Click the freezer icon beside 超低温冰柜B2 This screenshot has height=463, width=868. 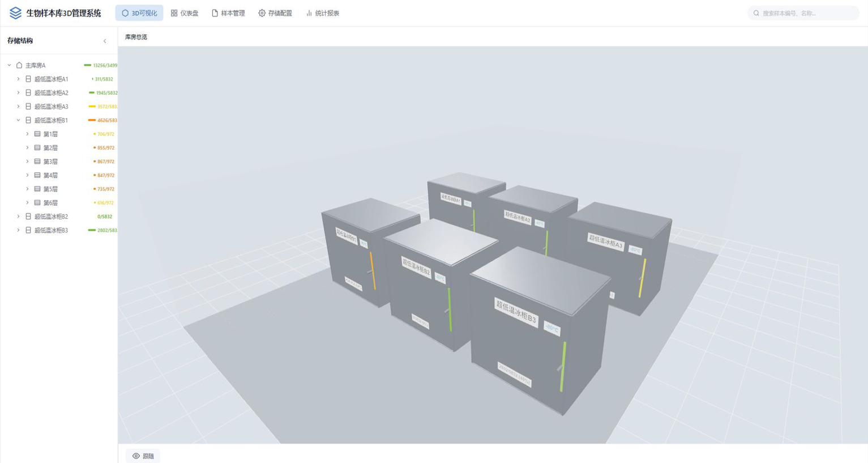(x=28, y=216)
